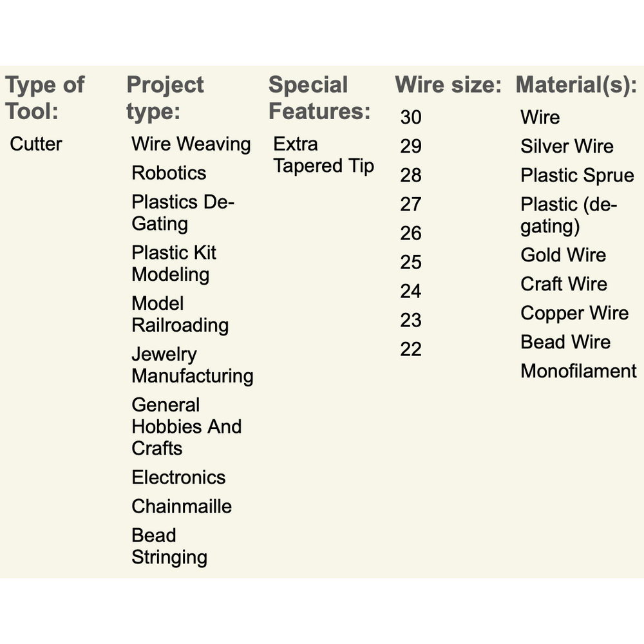Click General Hobbies And Crafts link
Image resolution: width=644 pixels, height=644 pixels.
tap(186, 426)
